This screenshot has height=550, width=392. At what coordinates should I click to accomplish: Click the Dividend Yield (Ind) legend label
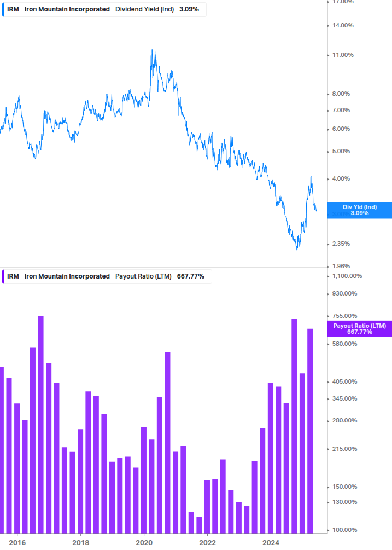coord(144,9)
